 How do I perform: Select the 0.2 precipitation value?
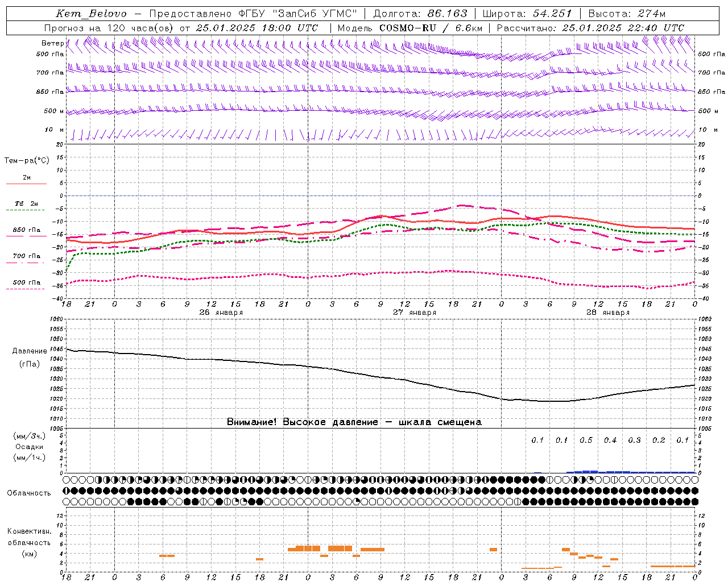tap(659, 440)
